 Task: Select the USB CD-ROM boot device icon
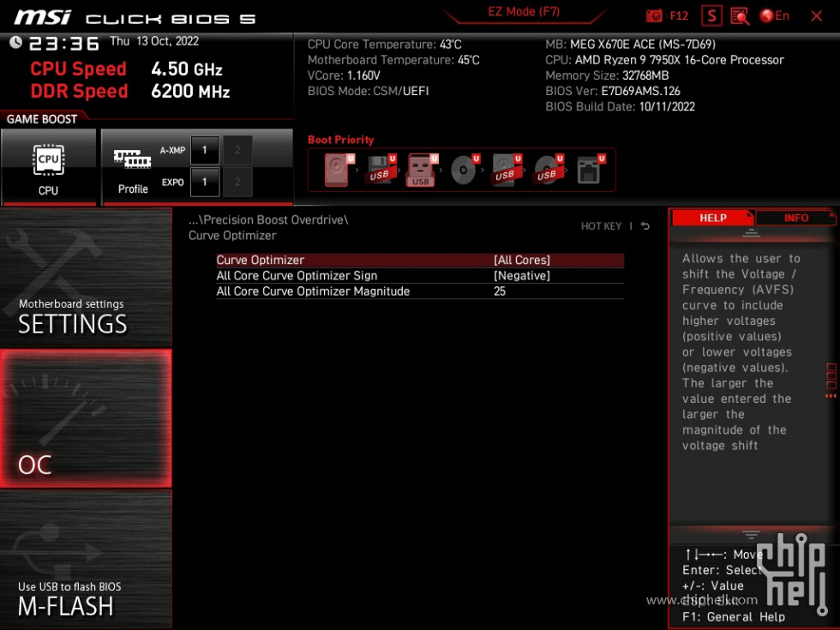(x=548, y=170)
